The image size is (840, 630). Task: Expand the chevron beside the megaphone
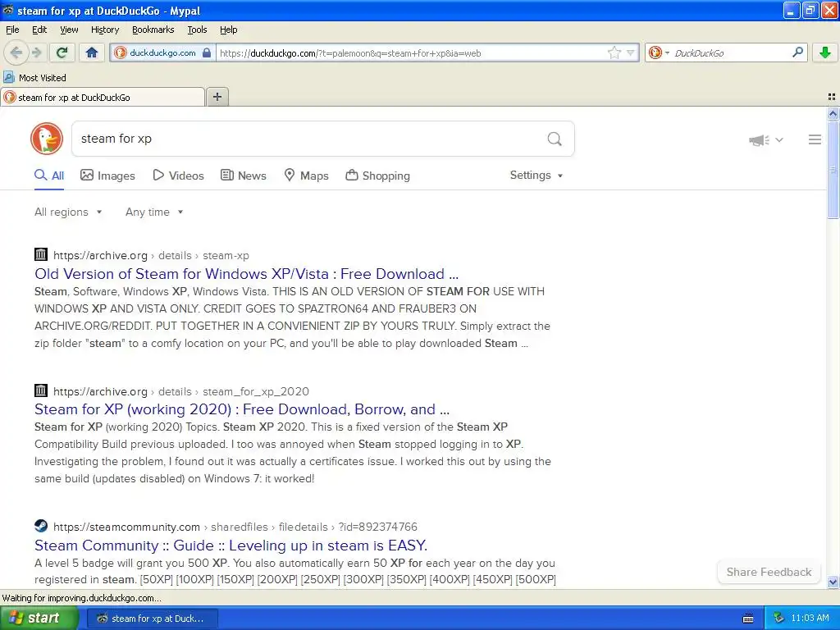click(779, 139)
